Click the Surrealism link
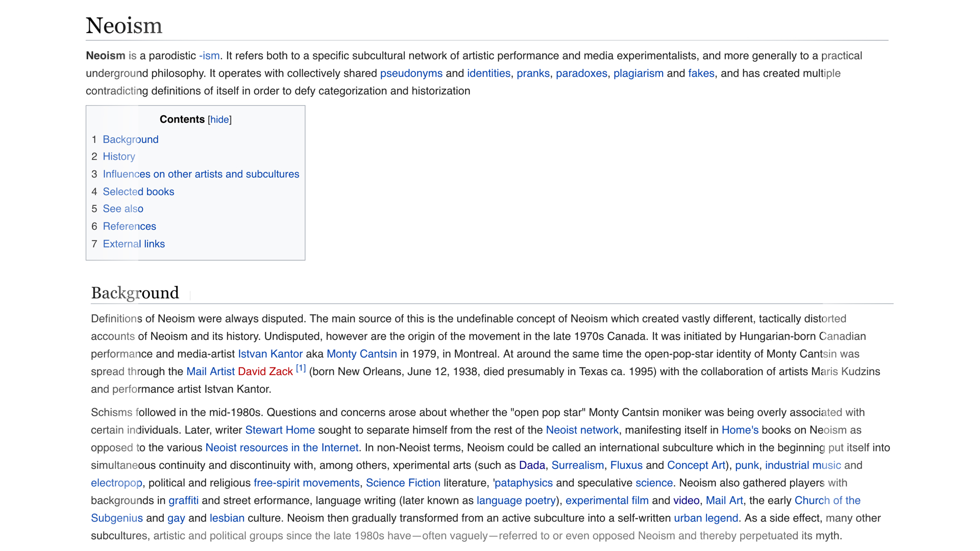 coord(577,465)
